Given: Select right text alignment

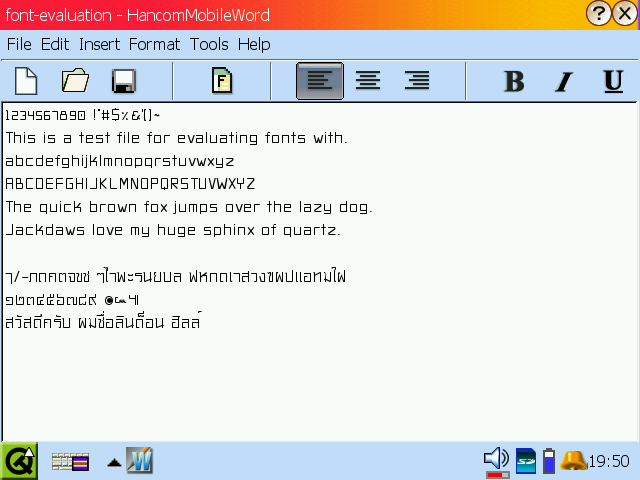Looking at the screenshot, I should tap(416, 81).
